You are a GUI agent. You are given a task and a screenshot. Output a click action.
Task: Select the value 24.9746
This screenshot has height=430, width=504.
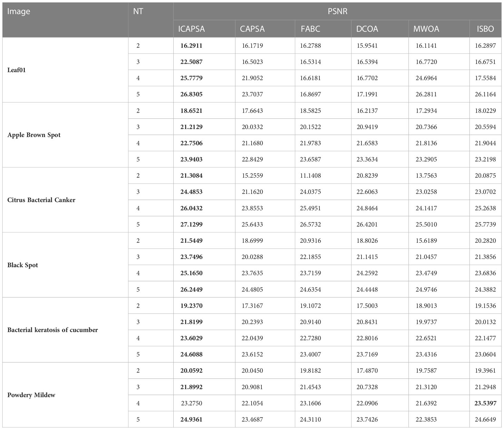(x=426, y=289)
